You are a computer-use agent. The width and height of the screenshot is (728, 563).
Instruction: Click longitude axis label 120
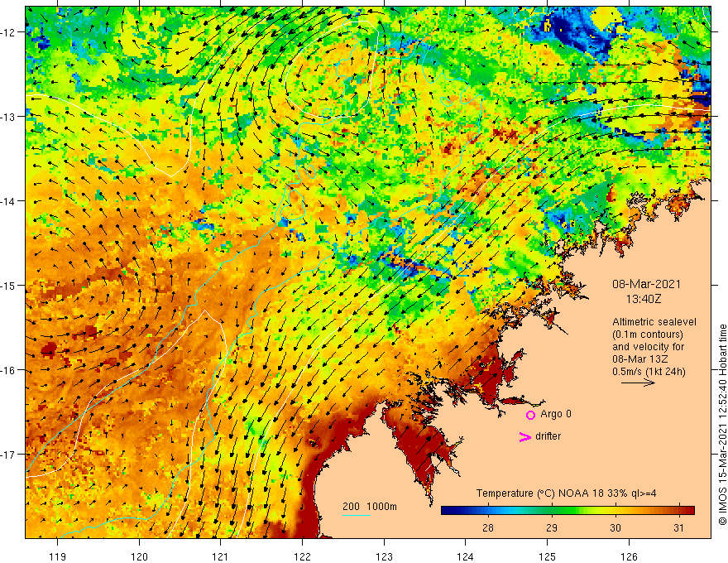139,556
